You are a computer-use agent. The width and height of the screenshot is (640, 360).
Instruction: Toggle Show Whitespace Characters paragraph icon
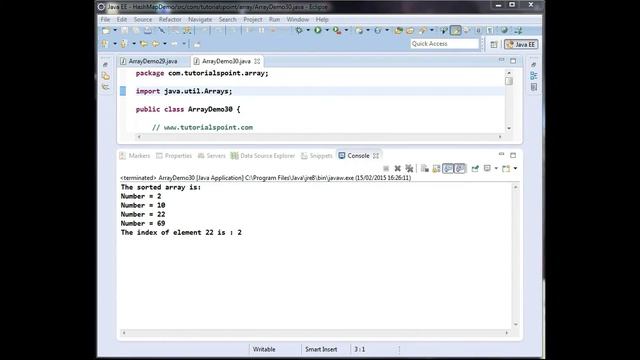[x=490, y=31]
